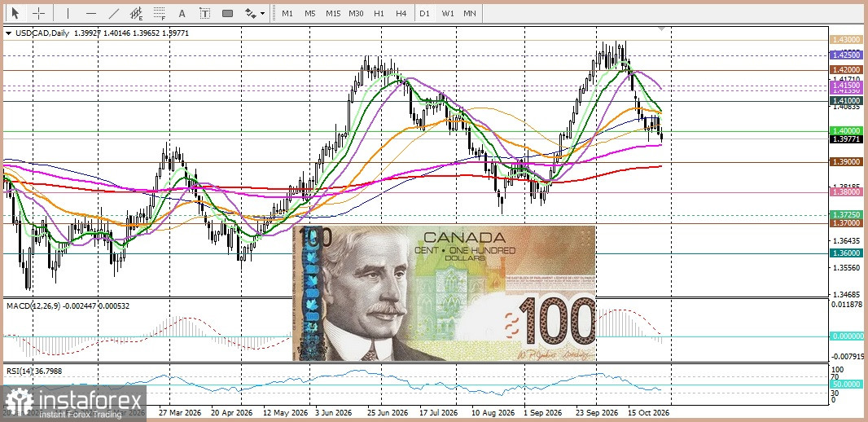This screenshot has height=422, width=868.
Task: Click the 1 Sep 2026 date label
Action: point(542,412)
